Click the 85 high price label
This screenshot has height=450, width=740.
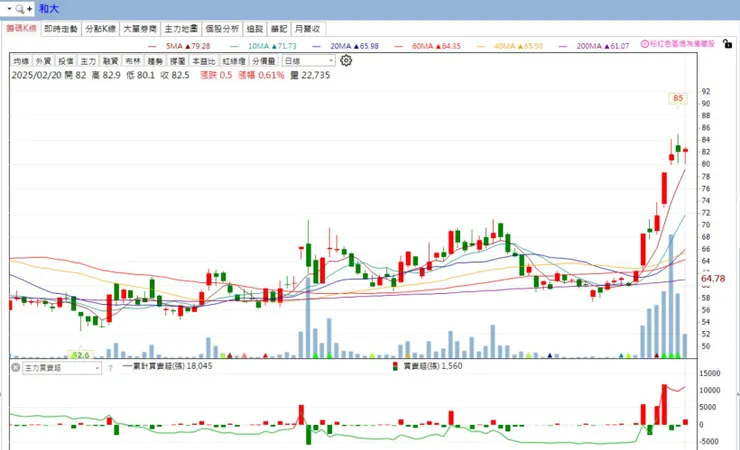click(678, 98)
